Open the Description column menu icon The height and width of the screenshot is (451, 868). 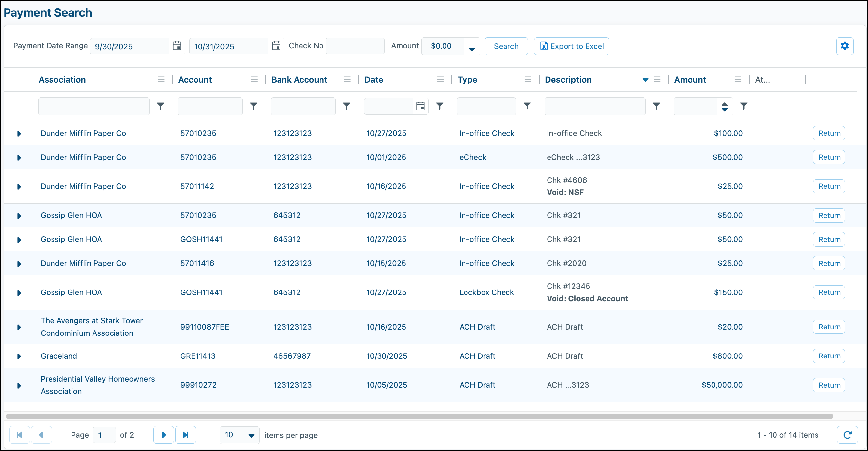[x=657, y=79]
